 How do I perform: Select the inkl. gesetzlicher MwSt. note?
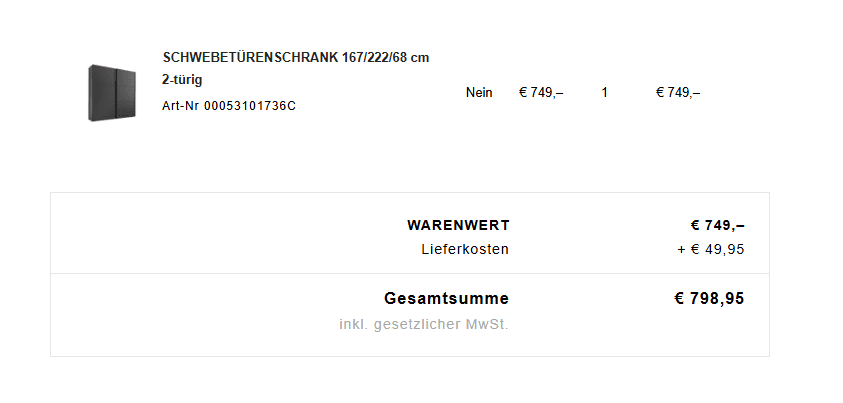pyautogui.click(x=424, y=325)
